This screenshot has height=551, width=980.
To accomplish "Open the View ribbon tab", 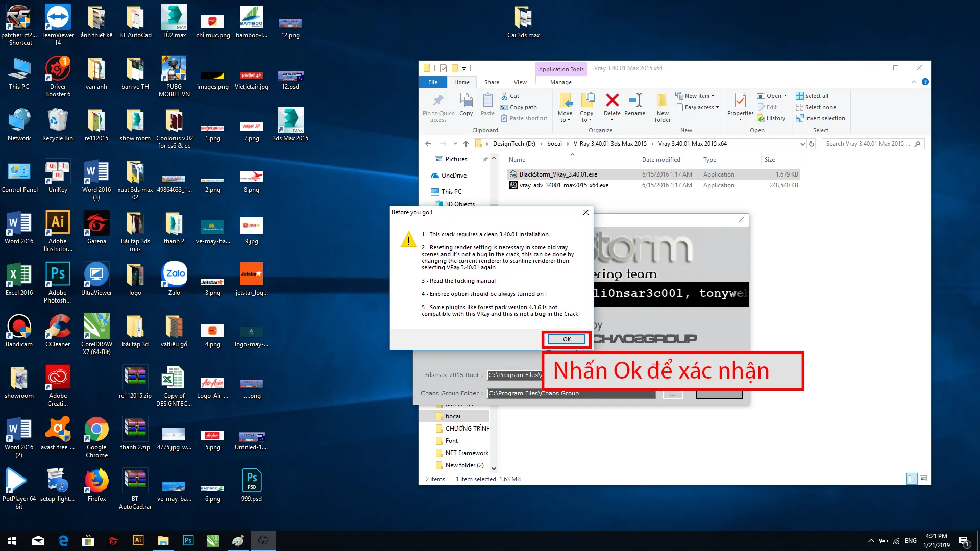I will [520, 82].
